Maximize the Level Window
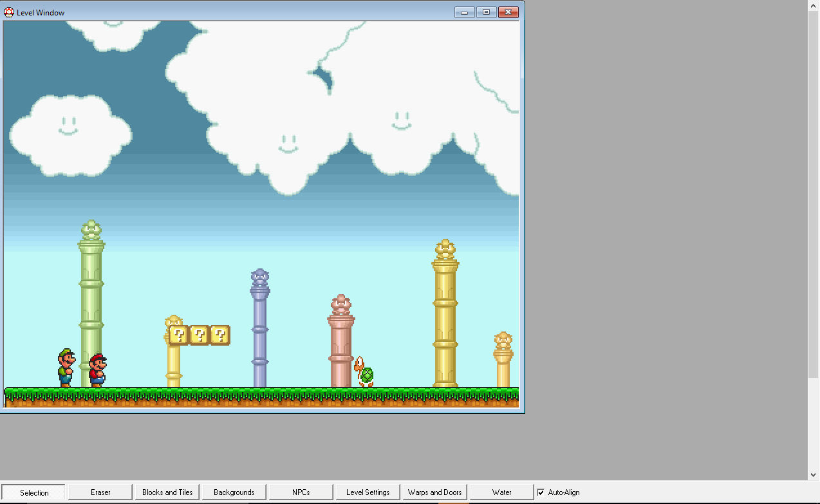Image resolution: width=820 pixels, height=504 pixels. click(x=486, y=12)
